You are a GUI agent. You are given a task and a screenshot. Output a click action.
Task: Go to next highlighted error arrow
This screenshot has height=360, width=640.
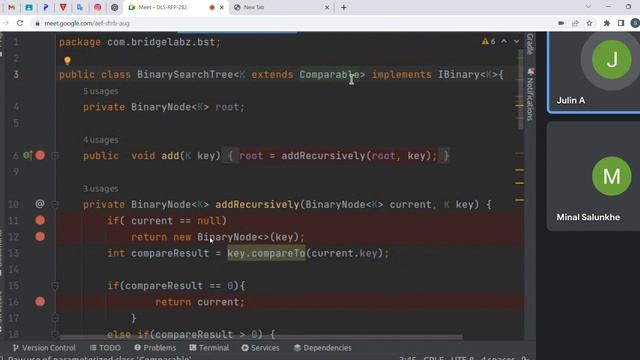[x=516, y=42]
